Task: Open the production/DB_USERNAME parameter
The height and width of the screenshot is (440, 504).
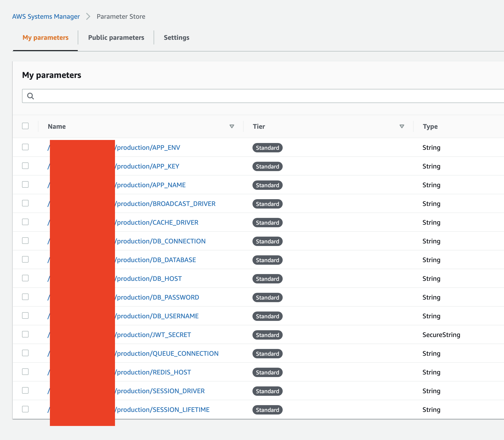Action: point(157,316)
